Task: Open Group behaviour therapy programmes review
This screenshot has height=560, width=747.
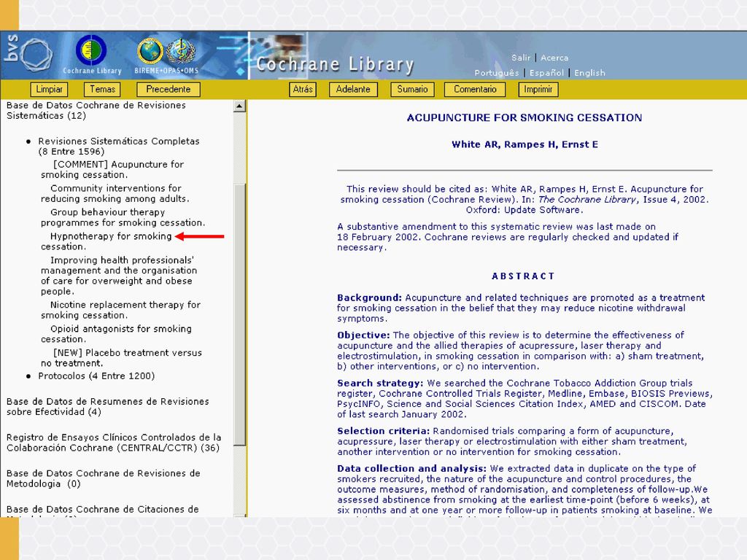Action: click(123, 217)
